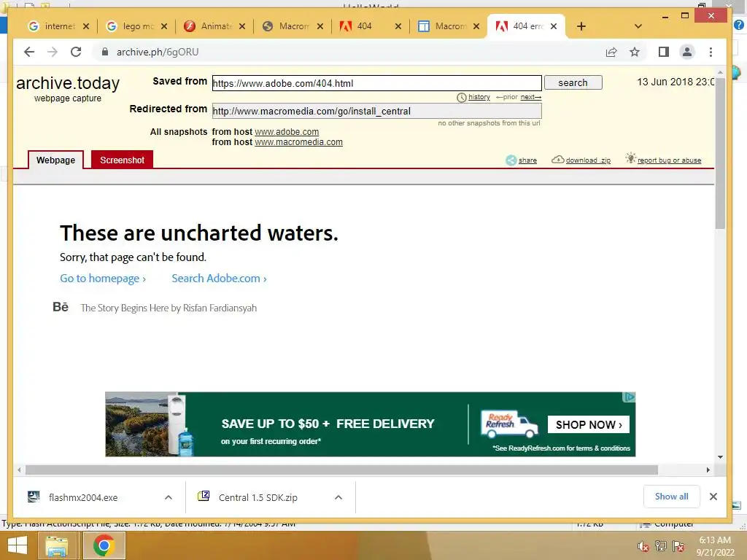
Task: Open the browser side panel
Action: [x=664, y=52]
